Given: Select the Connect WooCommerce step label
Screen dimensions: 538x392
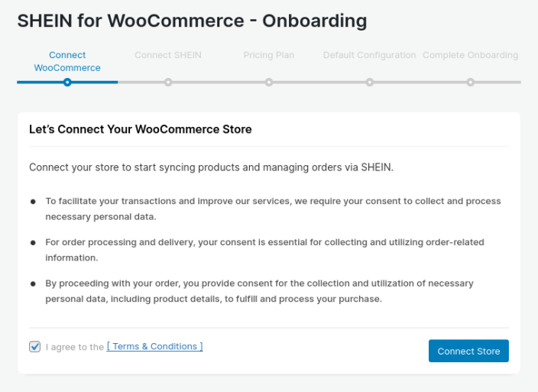Looking at the screenshot, I should (x=67, y=61).
